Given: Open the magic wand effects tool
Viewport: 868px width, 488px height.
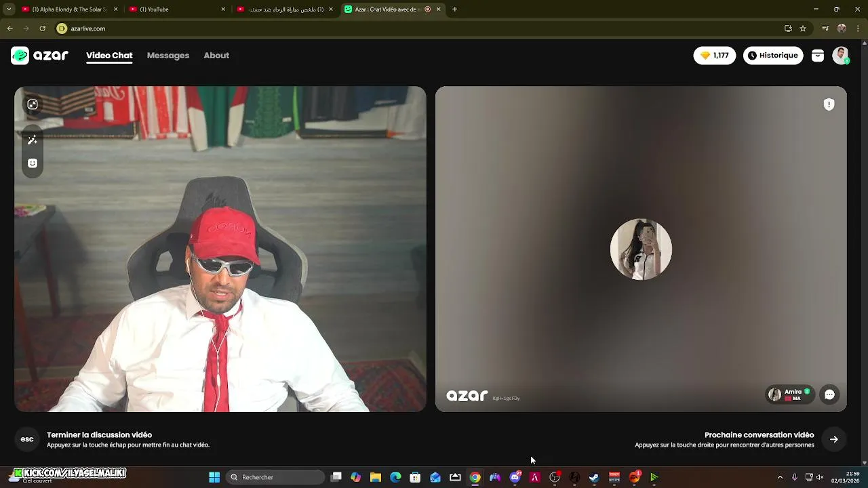Looking at the screenshot, I should [x=32, y=140].
